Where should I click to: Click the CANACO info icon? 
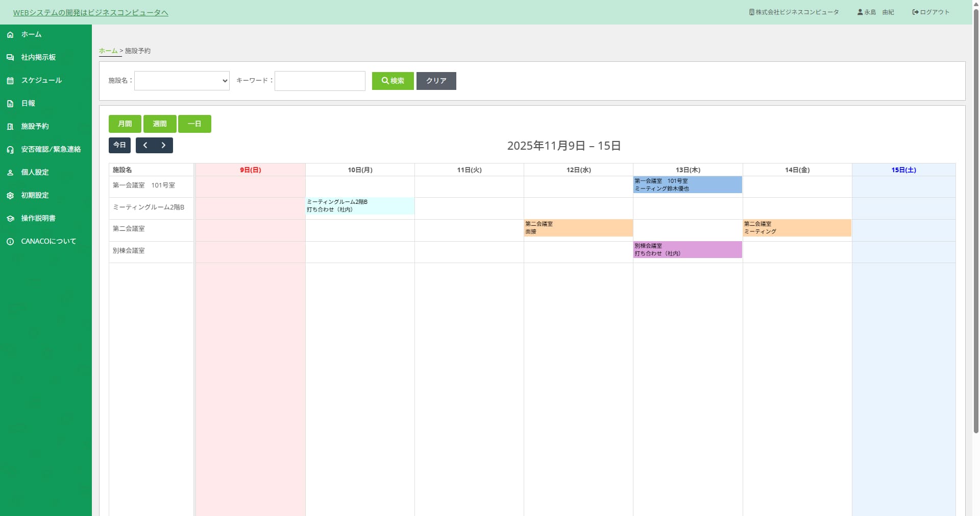(x=10, y=242)
